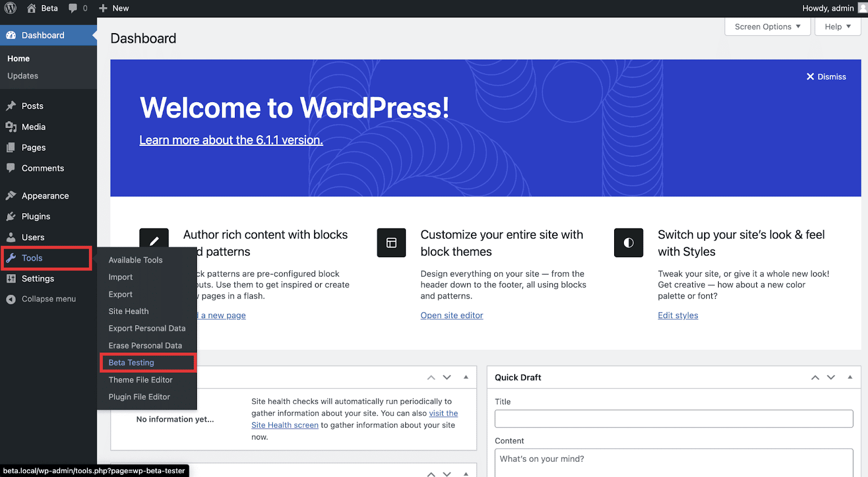Toggle the Site Health Status panel

pyautogui.click(x=465, y=377)
